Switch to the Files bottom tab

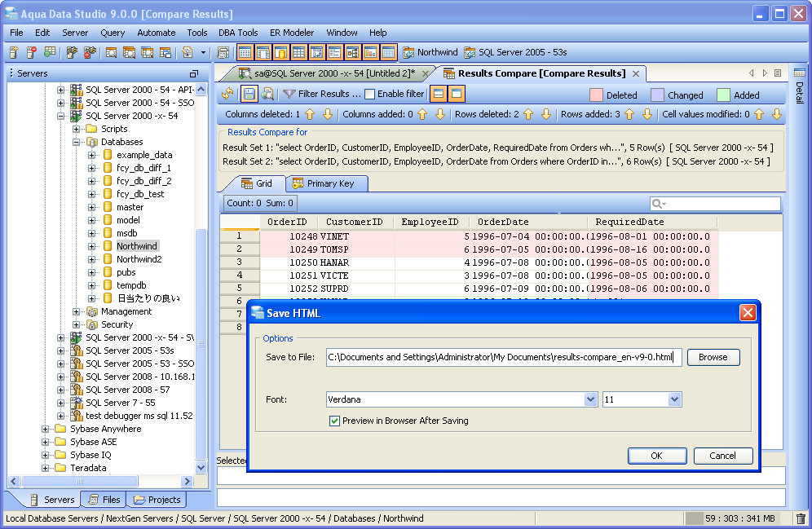(x=104, y=500)
